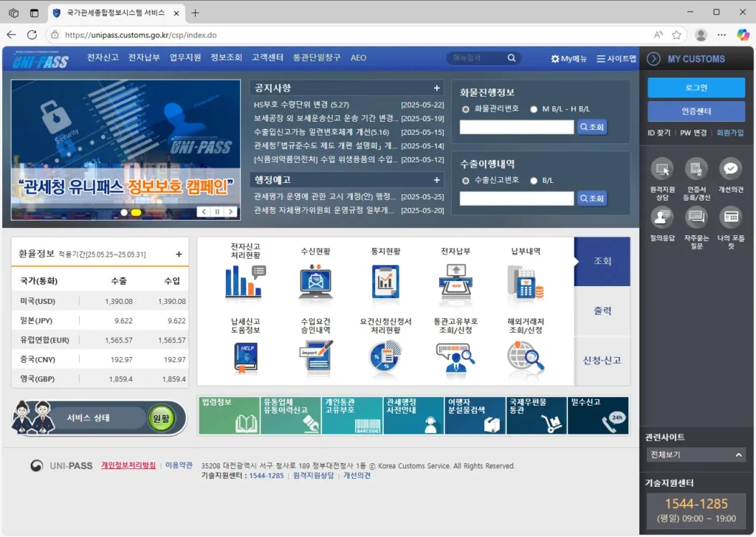Click the menu search magnifier icon
The height and width of the screenshot is (537, 756).
pos(512,58)
